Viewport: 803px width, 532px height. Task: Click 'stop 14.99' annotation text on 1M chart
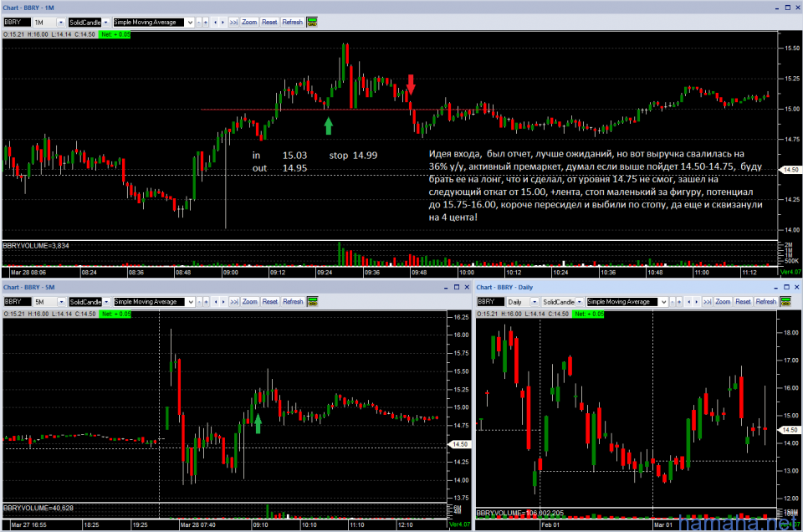click(353, 155)
